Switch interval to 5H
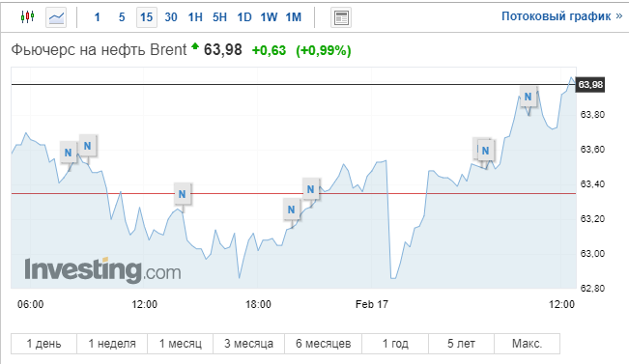The image size is (629, 364). [x=220, y=17]
